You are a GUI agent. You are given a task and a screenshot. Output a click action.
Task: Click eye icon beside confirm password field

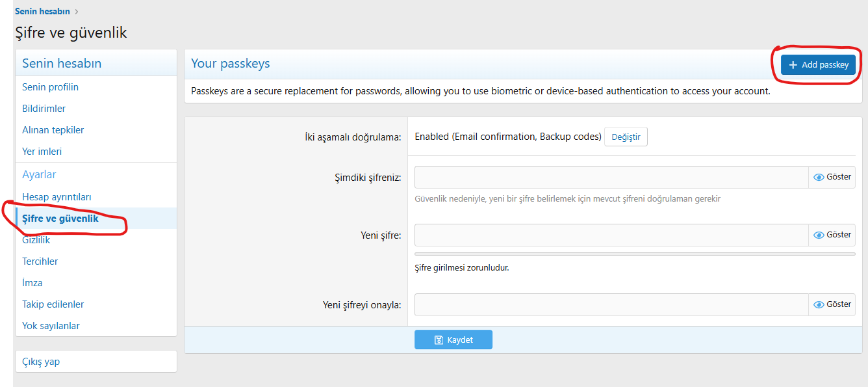tap(819, 304)
